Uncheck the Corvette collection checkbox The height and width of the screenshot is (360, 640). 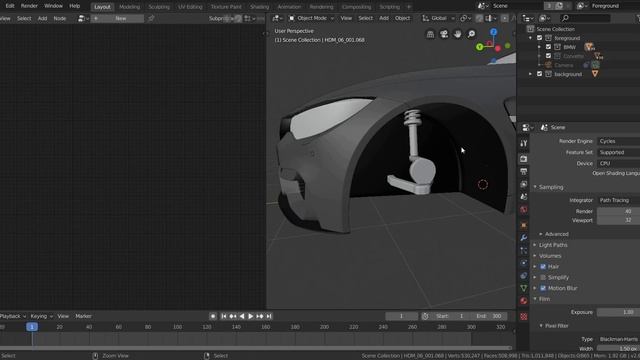(549, 56)
